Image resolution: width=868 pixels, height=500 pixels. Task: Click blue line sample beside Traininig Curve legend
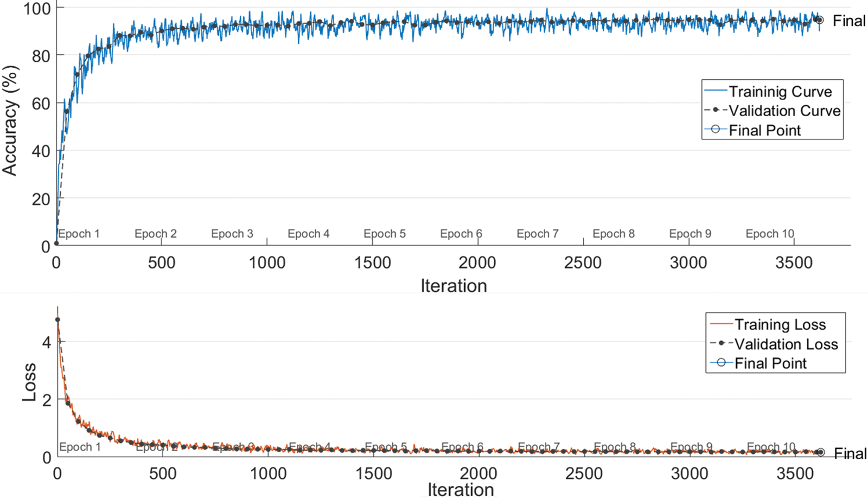pos(715,91)
